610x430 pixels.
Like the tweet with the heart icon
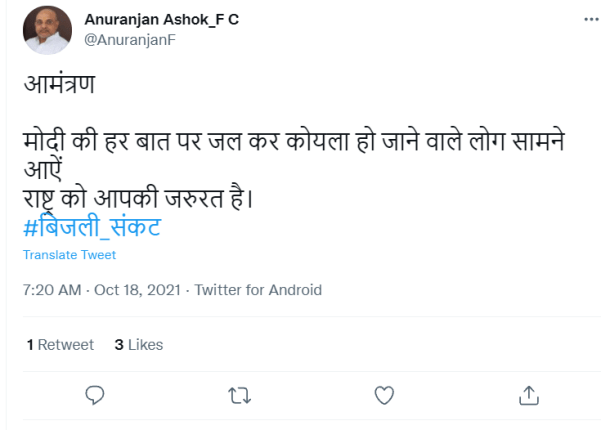point(384,395)
